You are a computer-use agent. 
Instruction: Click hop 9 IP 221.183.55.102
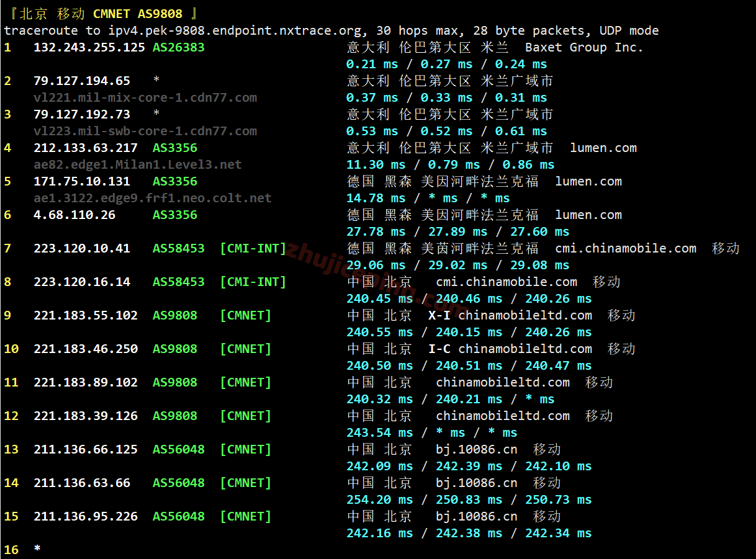(x=86, y=315)
